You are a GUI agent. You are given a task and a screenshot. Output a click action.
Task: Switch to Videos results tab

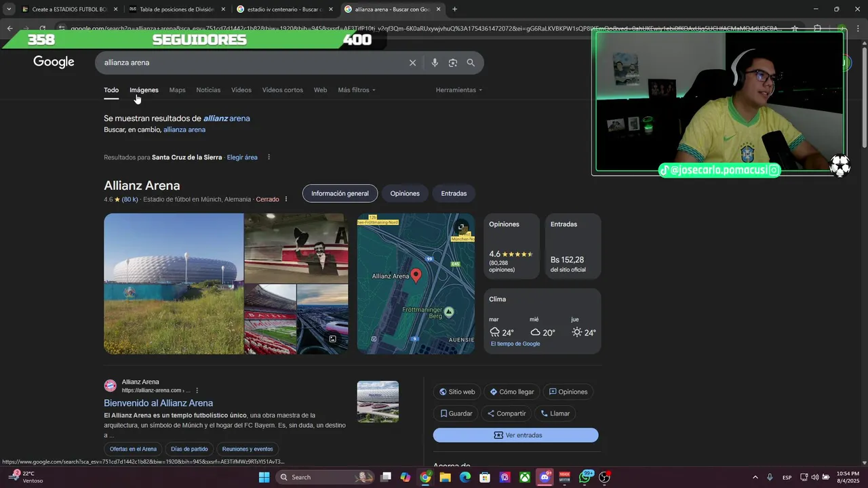[x=241, y=90]
